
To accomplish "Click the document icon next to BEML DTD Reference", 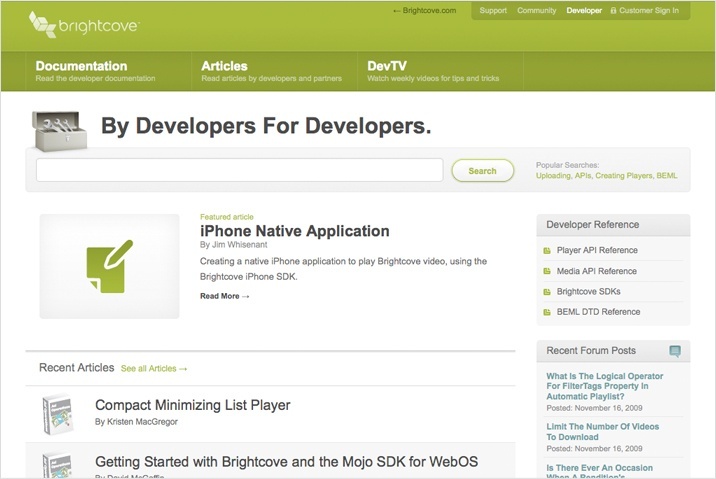I will click(x=547, y=312).
